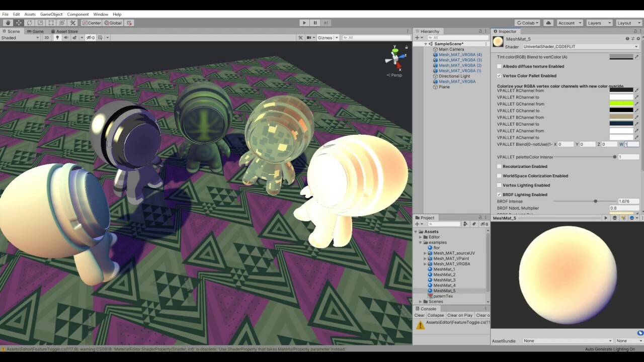644x362 pixels.
Task: Toggle Clear on Play in Console
Action: [x=460, y=315]
